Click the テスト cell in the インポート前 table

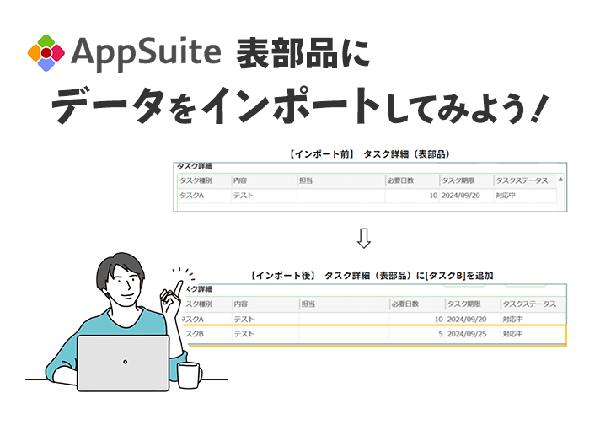(243, 195)
